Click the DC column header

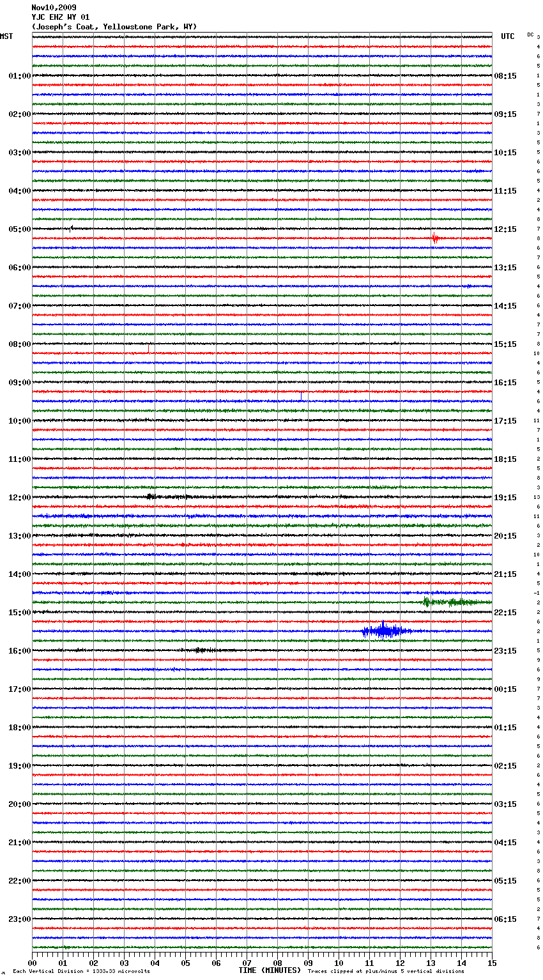(530, 34)
